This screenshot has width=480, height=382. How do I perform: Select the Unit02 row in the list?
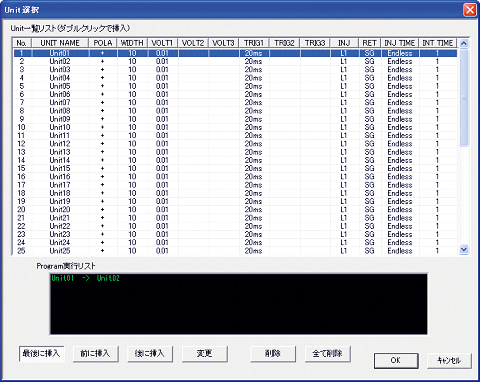coord(235,61)
